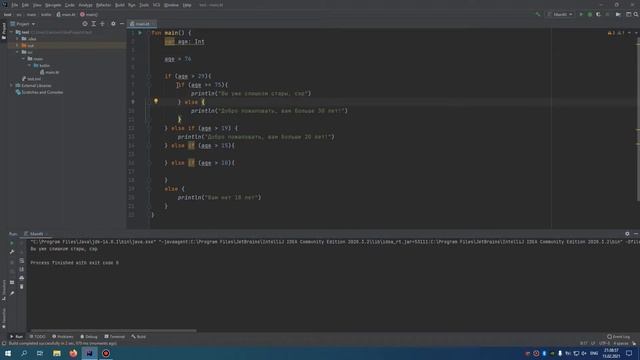Click the warnings indicator at editor top-right
The height and width of the screenshot is (360, 640).
pyautogui.click(x=616, y=33)
